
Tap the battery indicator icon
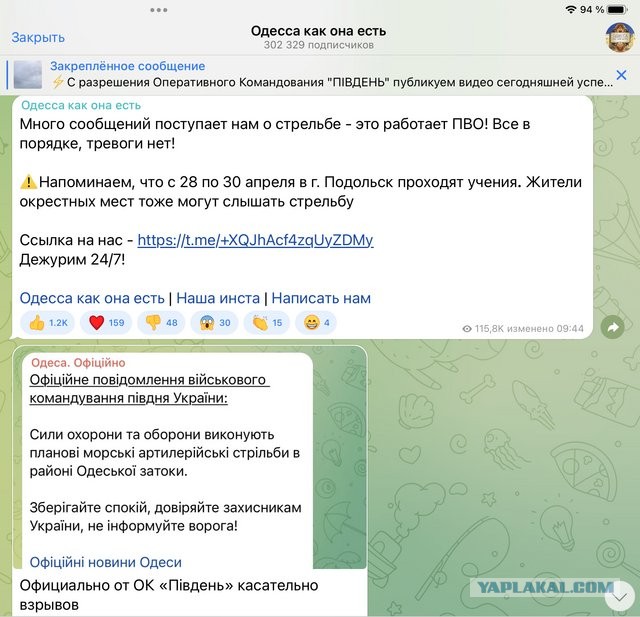(617, 10)
